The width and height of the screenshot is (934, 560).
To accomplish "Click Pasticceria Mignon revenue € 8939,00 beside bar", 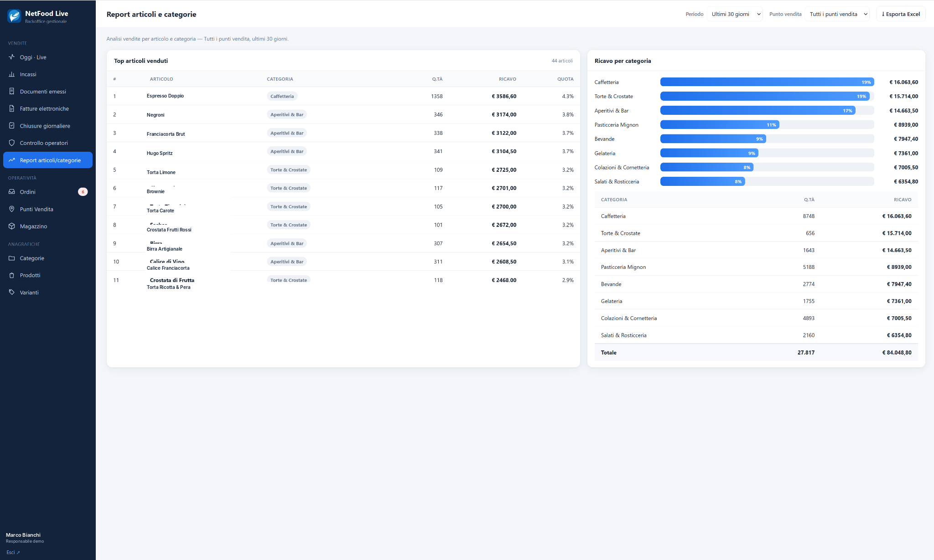I will click(906, 124).
